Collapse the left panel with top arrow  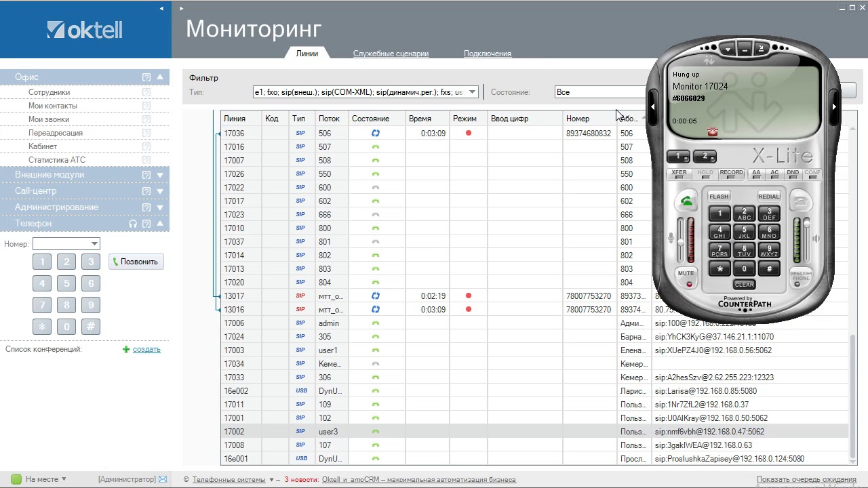click(161, 9)
